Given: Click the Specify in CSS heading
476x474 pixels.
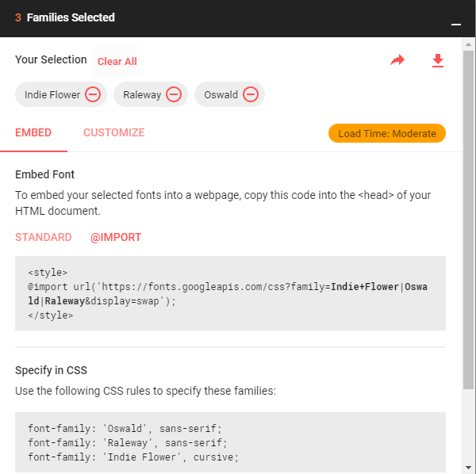Looking at the screenshot, I should click(51, 370).
